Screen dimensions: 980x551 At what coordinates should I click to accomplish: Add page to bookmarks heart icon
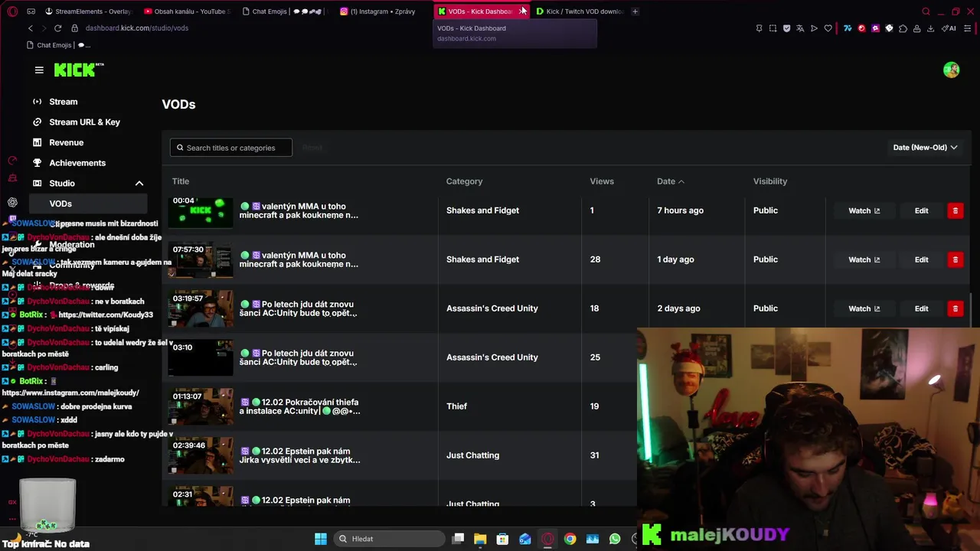(828, 28)
